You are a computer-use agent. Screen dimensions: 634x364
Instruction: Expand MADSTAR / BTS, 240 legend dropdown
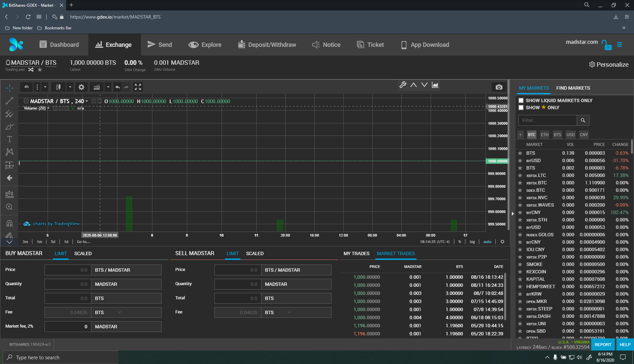(x=87, y=101)
